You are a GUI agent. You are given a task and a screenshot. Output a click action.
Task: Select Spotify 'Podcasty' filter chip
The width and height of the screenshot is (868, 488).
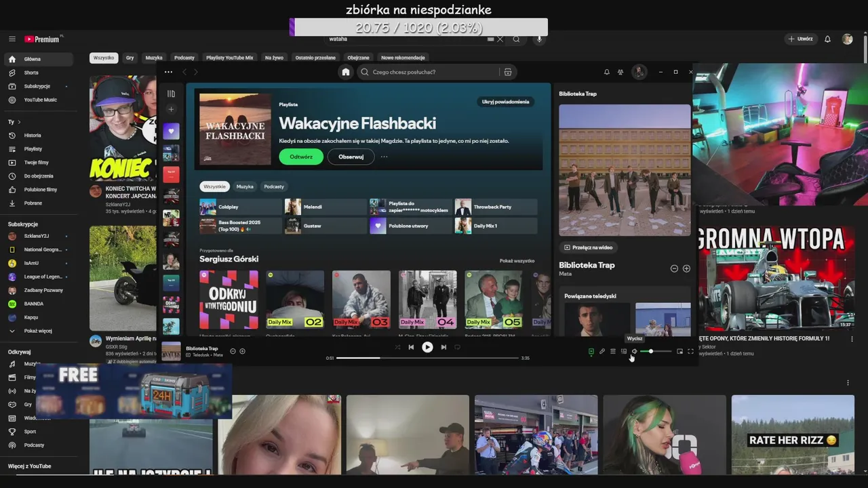coord(274,186)
